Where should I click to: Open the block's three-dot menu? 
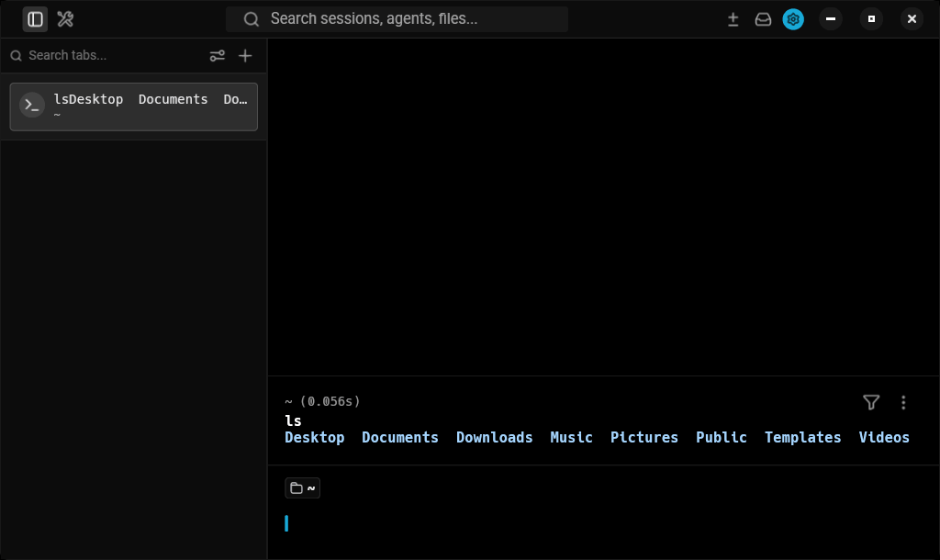903,402
